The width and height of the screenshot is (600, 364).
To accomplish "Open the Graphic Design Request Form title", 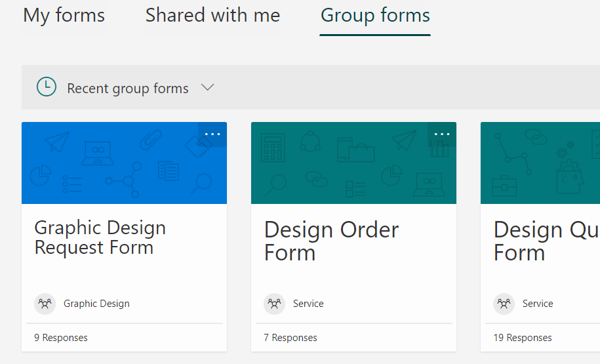I will tap(100, 237).
